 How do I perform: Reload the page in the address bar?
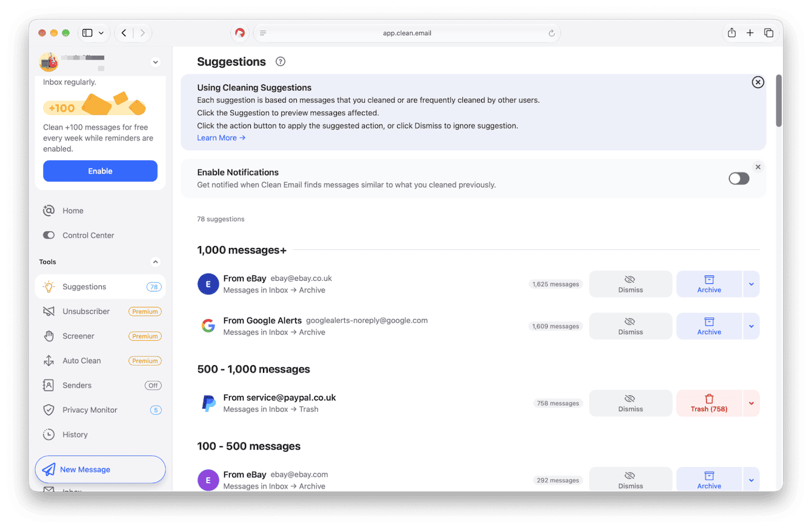click(x=551, y=33)
